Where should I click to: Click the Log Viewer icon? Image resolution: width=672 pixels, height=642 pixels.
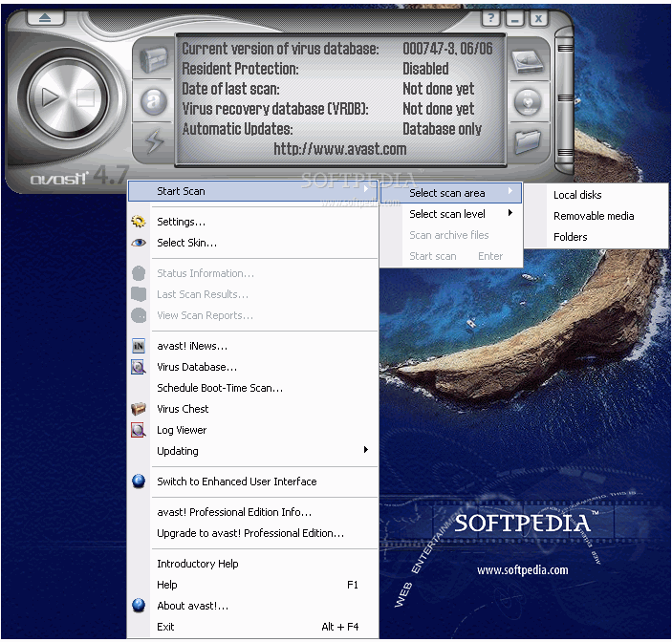coord(139,430)
